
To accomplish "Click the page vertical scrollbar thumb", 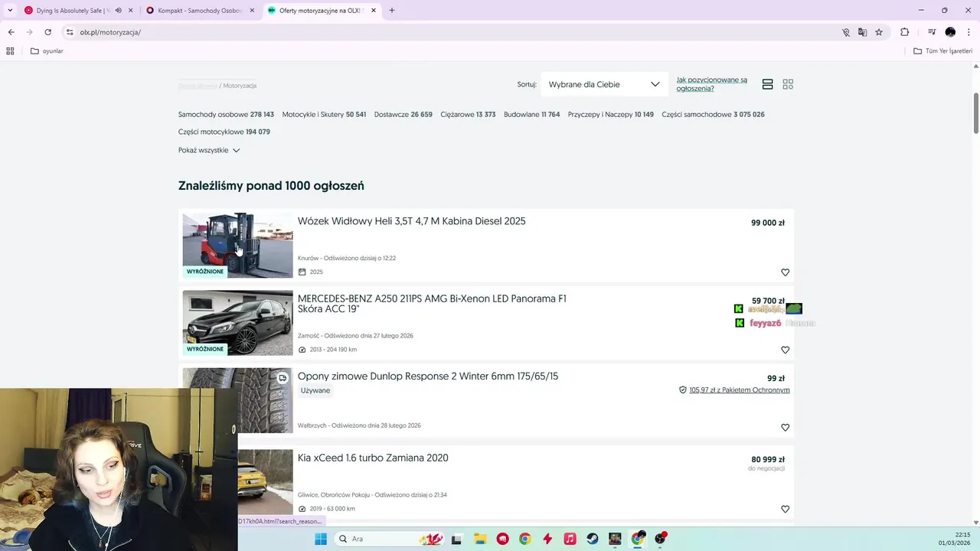I will click(975, 112).
